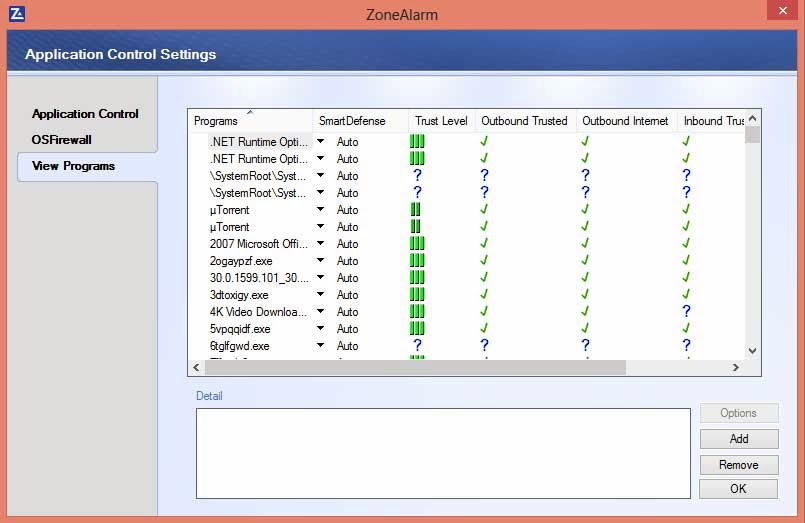Click the Auto value for 3dtoxigy.exe
The width and height of the screenshot is (805, 523).
pos(347,295)
